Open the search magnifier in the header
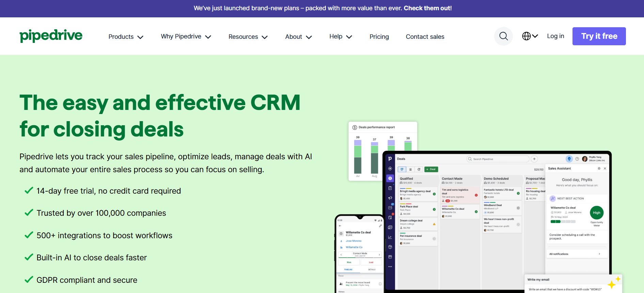Viewport: 644px width, 293px height. pyautogui.click(x=503, y=36)
